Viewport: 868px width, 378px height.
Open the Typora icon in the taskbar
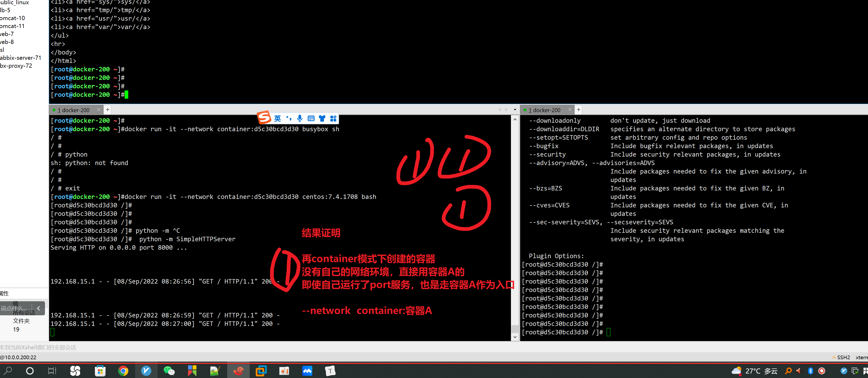click(330, 371)
